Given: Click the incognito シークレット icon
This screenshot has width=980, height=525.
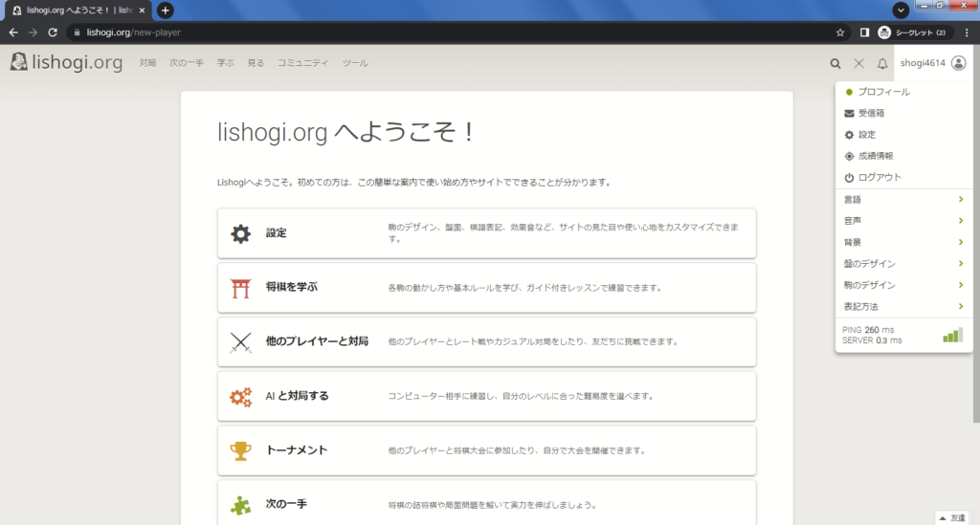Looking at the screenshot, I should pyautogui.click(x=883, y=33).
